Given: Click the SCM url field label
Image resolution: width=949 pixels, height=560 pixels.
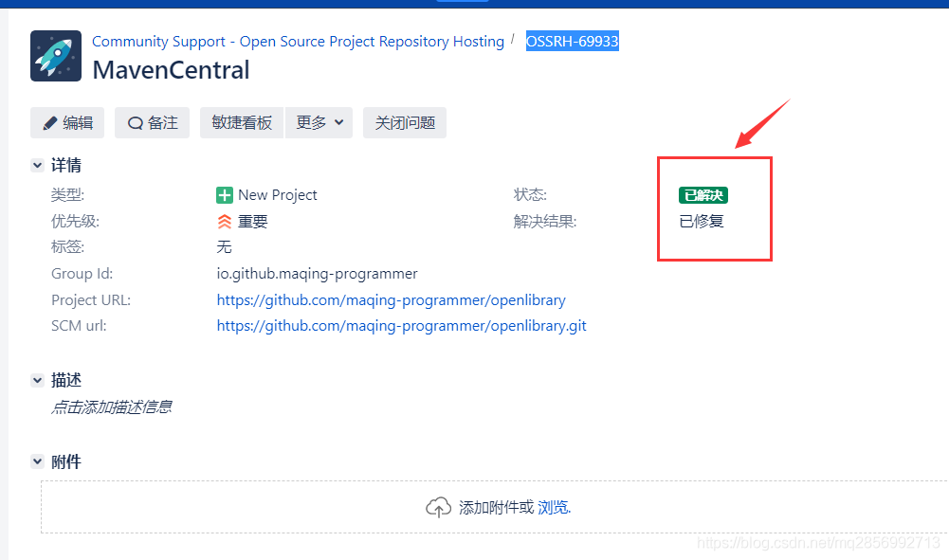Looking at the screenshot, I should 79,326.
